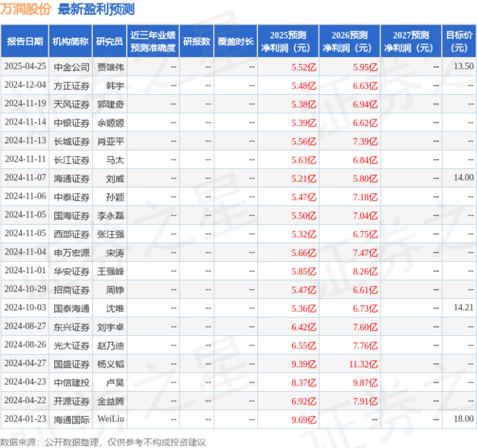Click 8.37亿 in the 中信建投 row
Screen dimensions: 477x448
pos(304,383)
